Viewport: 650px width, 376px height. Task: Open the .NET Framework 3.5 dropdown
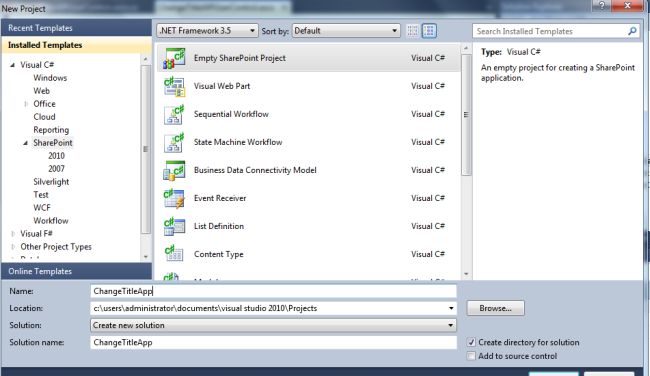click(x=207, y=31)
